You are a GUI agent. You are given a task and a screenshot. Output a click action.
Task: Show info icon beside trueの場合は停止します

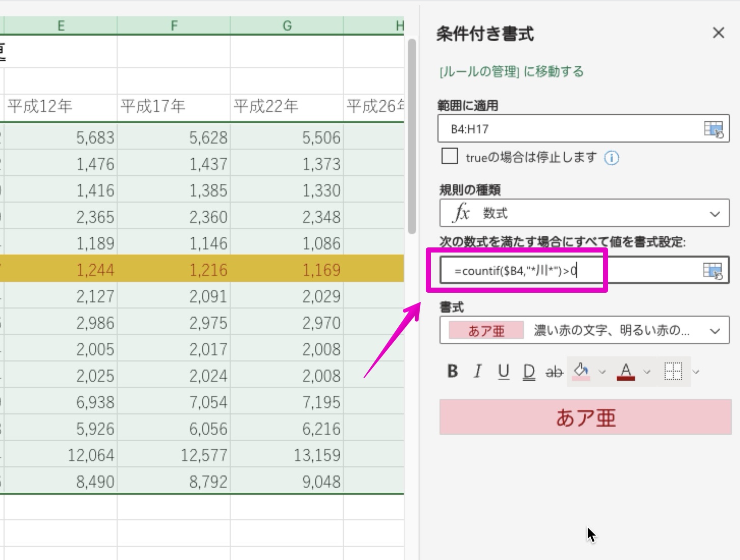(611, 158)
